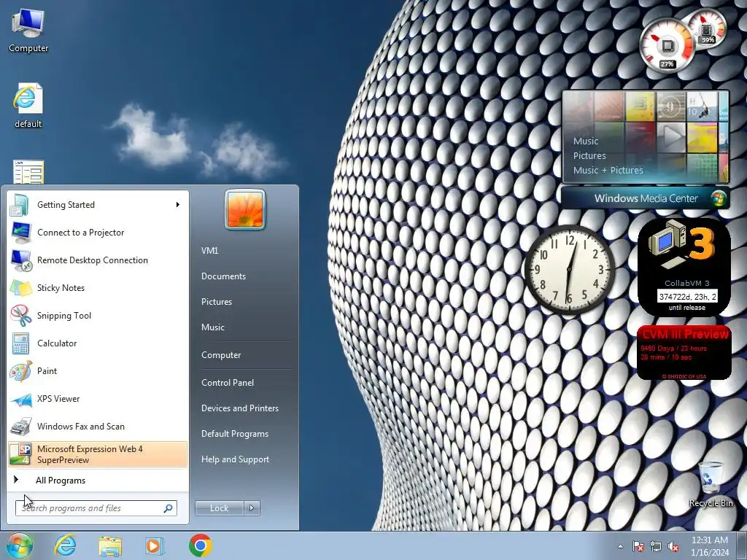Open Internet Explorer from taskbar
This screenshot has width=747, height=560.
coord(65,545)
